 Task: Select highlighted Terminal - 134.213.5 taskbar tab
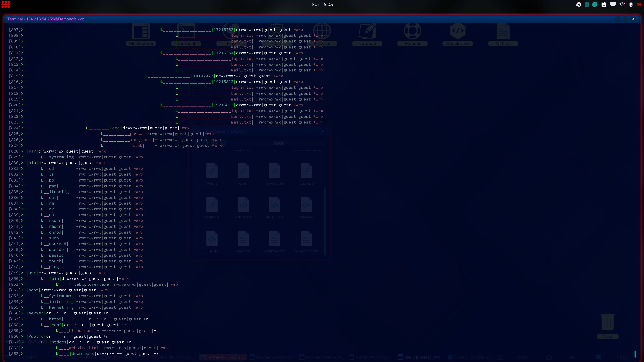223,357
